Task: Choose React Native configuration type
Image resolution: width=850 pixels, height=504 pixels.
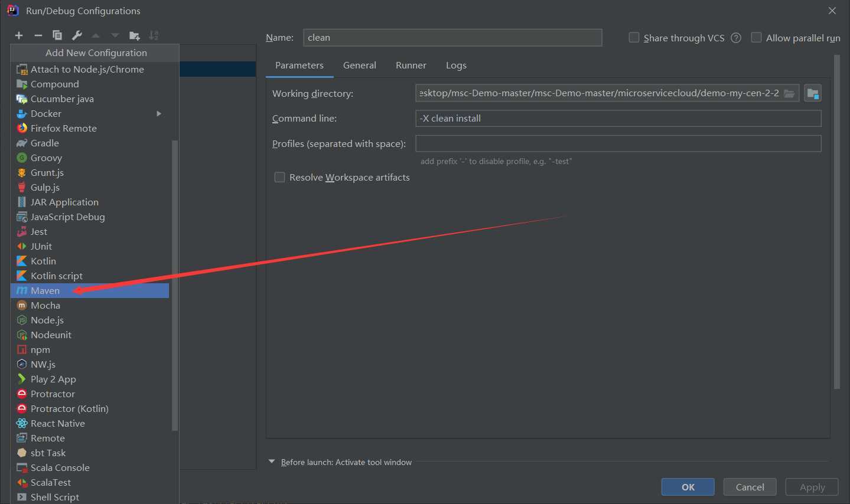Action: tap(90, 423)
